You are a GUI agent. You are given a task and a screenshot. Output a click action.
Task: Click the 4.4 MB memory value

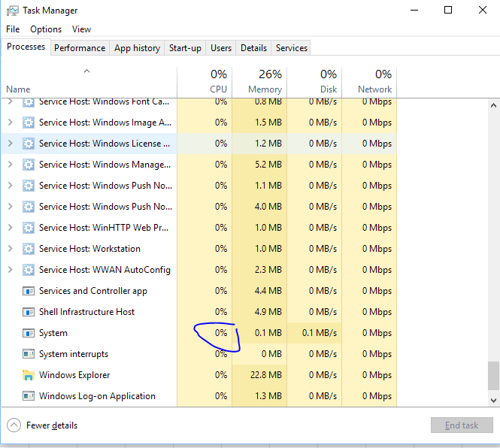click(268, 291)
